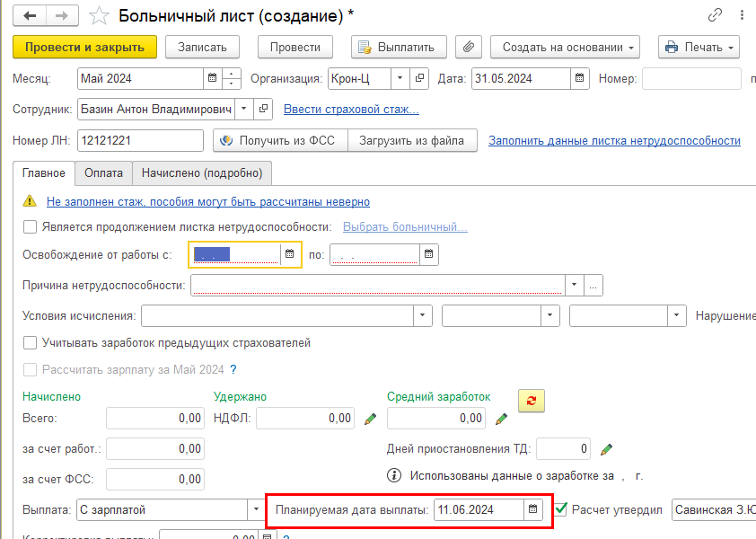756x539 pixels.
Task: Click the paperclip attachments icon
Action: tap(469, 47)
